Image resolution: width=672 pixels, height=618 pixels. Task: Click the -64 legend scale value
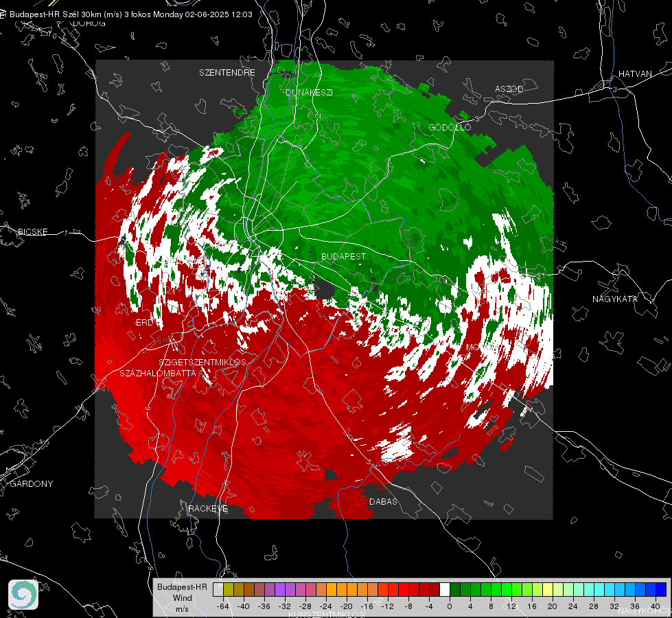[x=223, y=606]
